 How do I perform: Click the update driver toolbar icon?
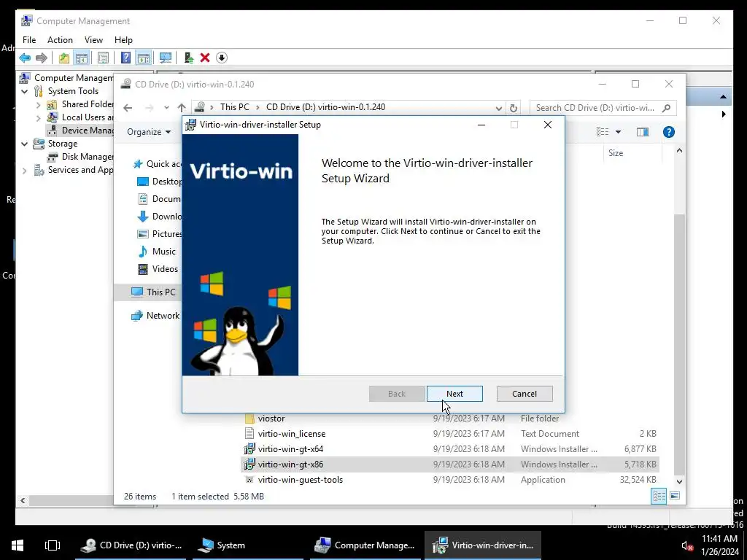pos(189,58)
